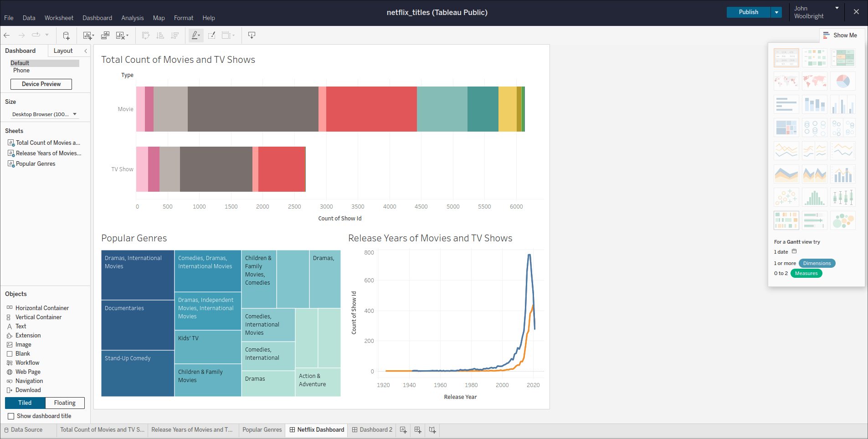Screen dimensions: 868x439
Task: Select the New Worksheet toolbar icon
Action: tap(87, 35)
